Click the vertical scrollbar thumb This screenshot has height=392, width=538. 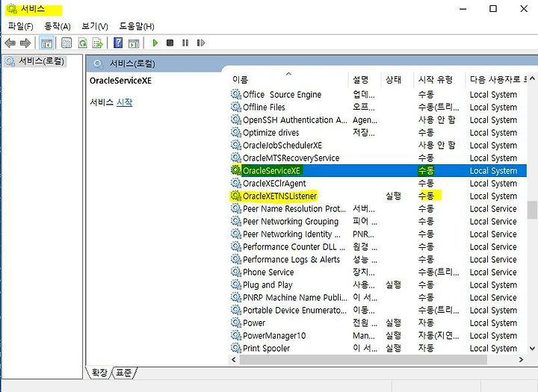[x=532, y=210]
